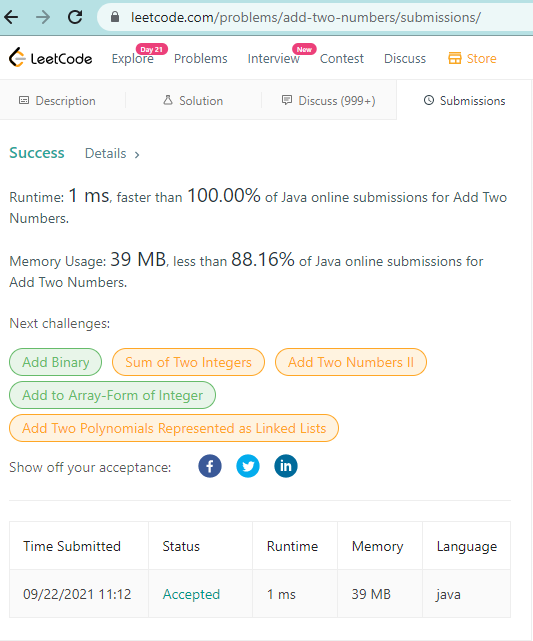Open the Discuss (999+) tab

pos(329,101)
